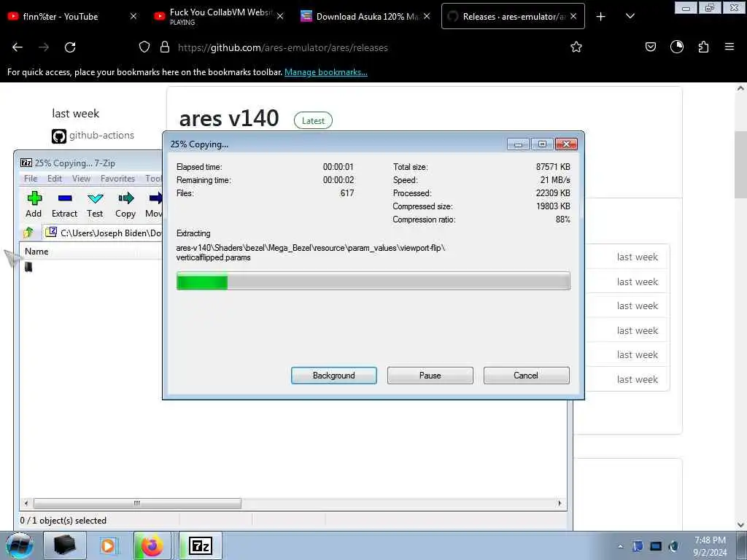Viewport: 747px width, 560px height.
Task: Open the black folder taskbar icon
Action: tap(64, 545)
